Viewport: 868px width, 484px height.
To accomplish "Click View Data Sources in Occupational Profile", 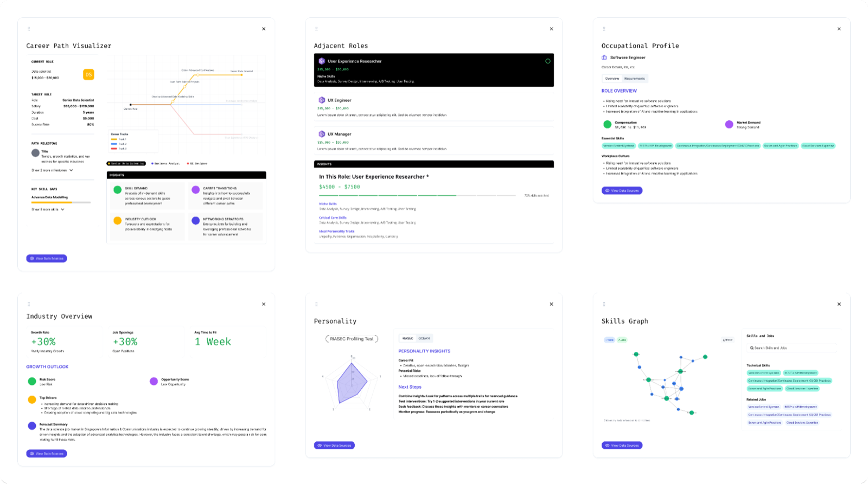I will coord(622,191).
